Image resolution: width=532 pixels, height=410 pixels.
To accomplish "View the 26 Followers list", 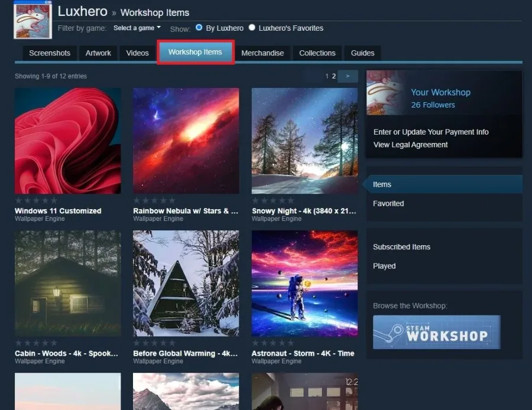I will coord(433,105).
